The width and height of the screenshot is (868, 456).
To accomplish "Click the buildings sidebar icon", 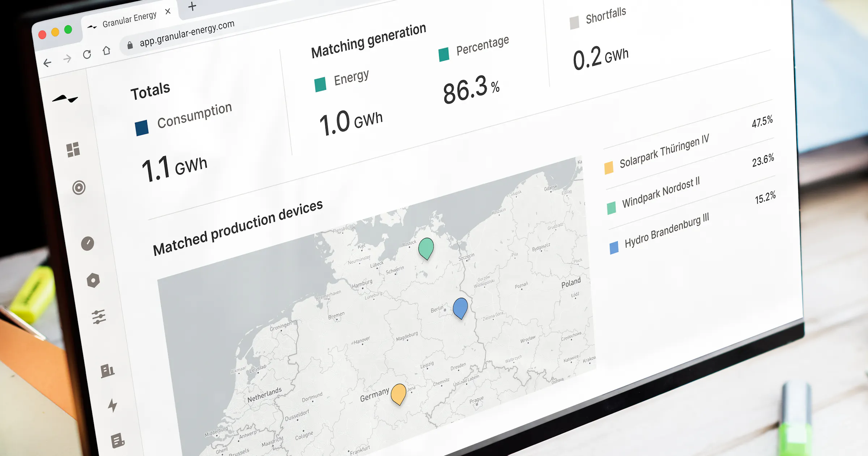I will coord(107,371).
